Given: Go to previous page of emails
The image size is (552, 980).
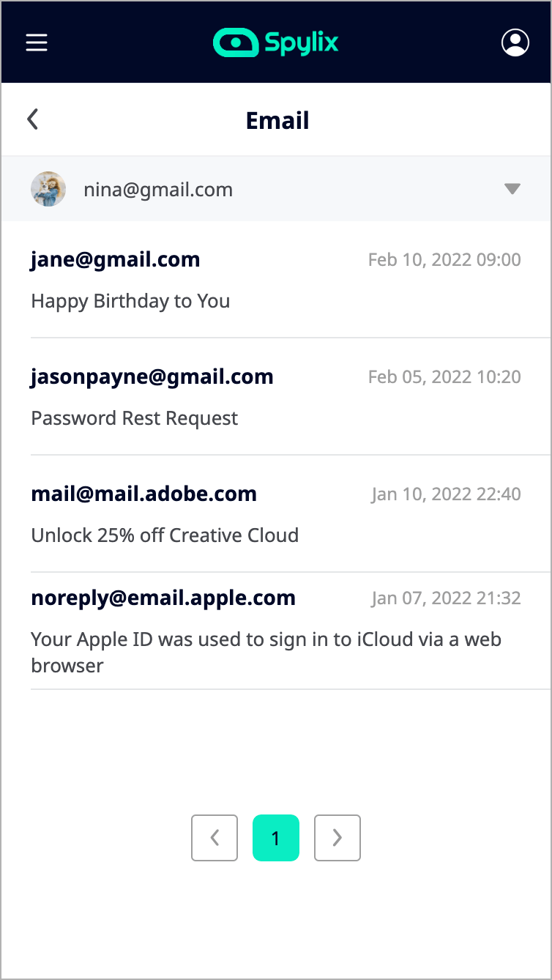Looking at the screenshot, I should (x=215, y=837).
